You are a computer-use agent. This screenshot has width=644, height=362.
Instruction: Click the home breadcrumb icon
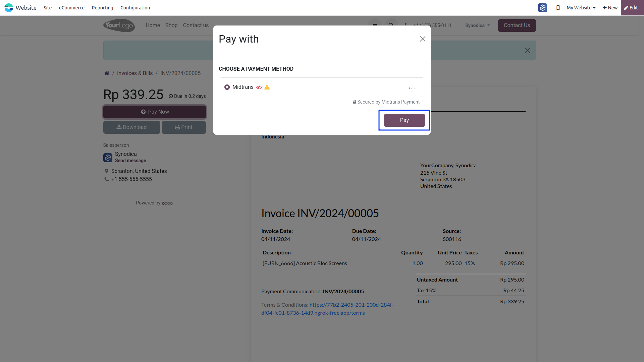107,73
